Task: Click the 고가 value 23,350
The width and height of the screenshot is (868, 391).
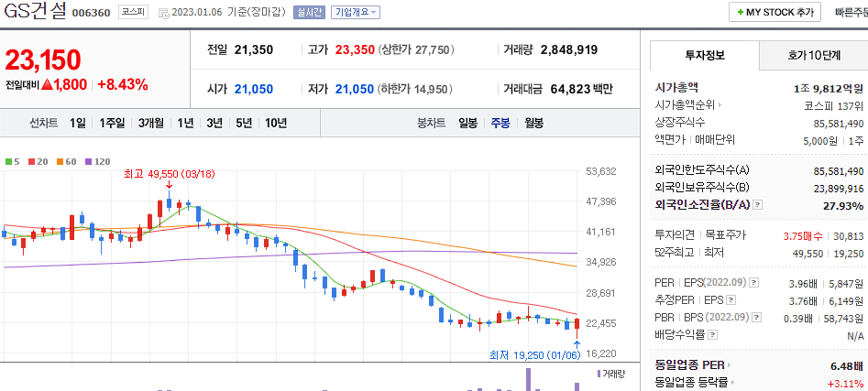Action: click(x=356, y=49)
